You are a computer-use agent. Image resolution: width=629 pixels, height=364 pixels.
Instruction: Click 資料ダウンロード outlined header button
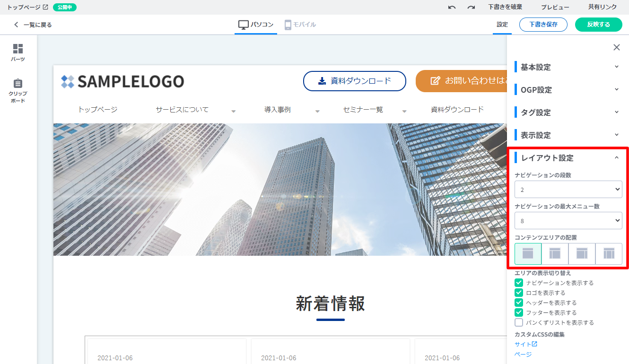[x=355, y=81]
